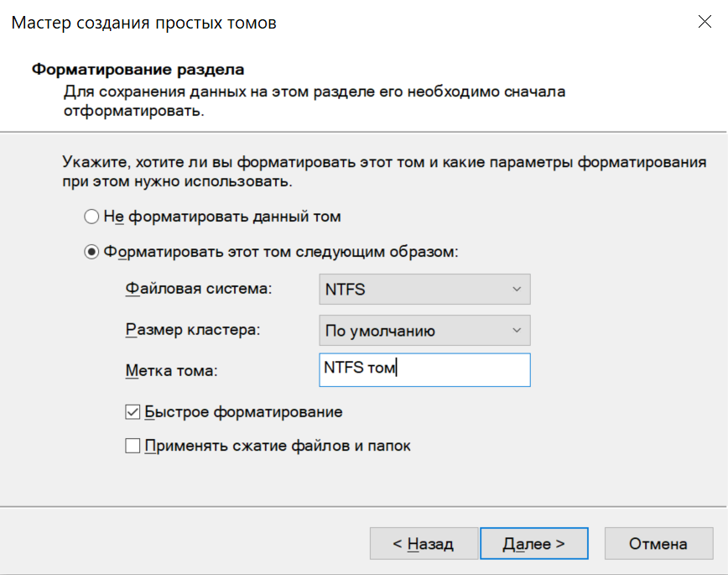The image size is (728, 575).
Task: Click the "Файловая система:" label
Action: pyautogui.click(x=199, y=290)
